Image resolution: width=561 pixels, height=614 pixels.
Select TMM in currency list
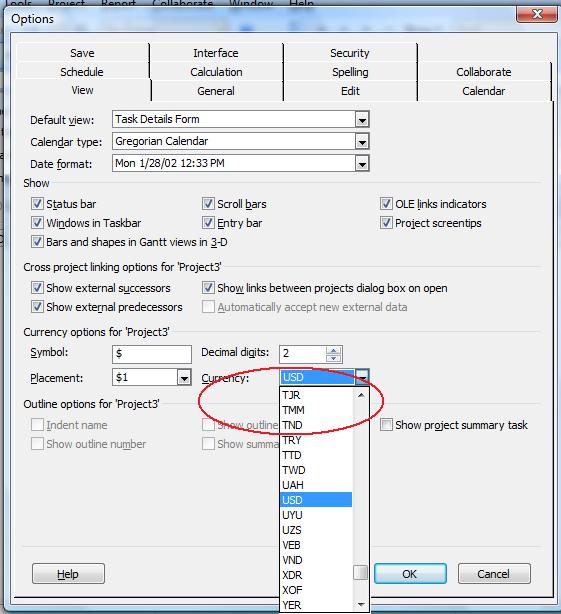click(316, 410)
